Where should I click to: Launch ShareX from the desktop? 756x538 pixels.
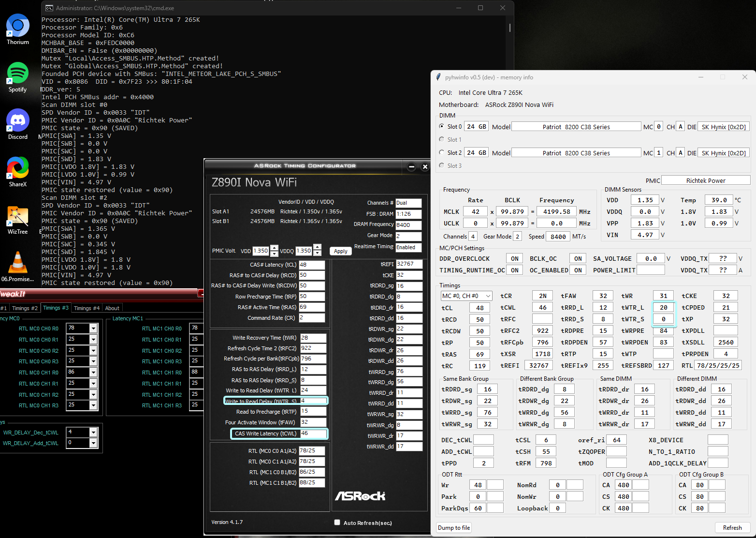[18, 171]
